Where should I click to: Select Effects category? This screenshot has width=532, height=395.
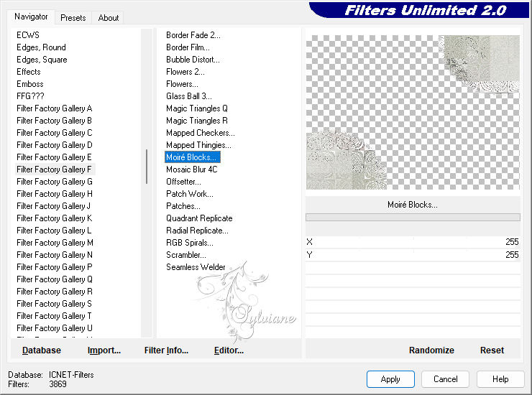[29, 72]
